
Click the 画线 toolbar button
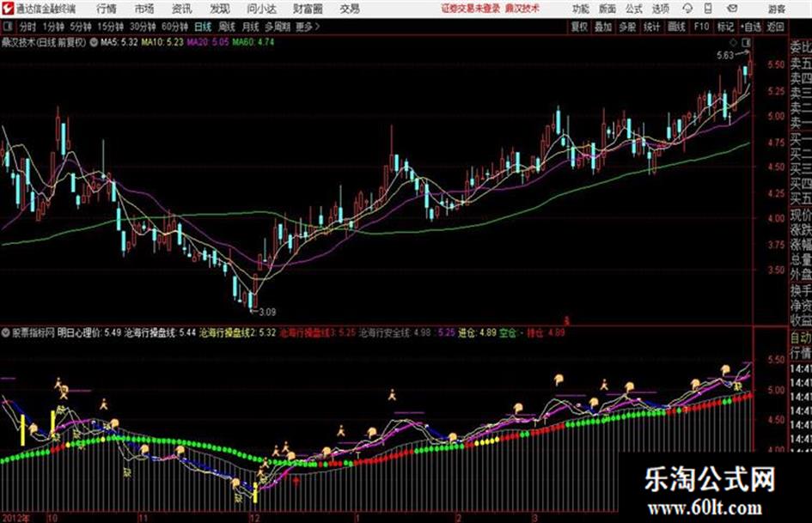[676, 27]
